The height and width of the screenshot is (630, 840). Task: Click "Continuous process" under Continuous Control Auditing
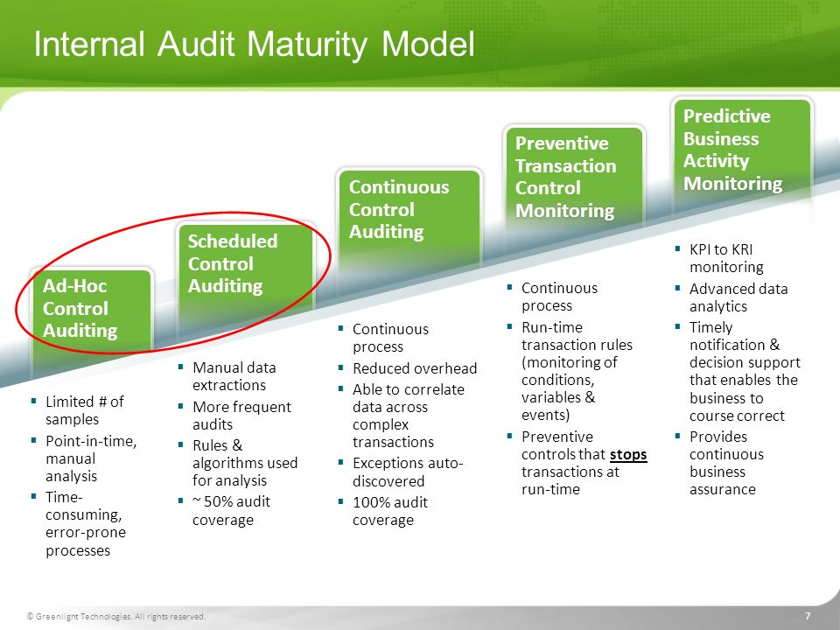(x=390, y=338)
